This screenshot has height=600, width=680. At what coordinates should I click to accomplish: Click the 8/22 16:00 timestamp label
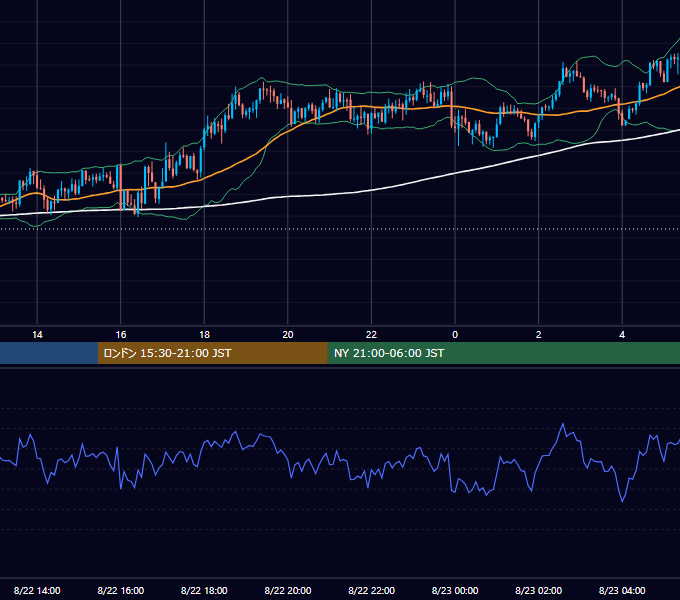tap(121, 590)
